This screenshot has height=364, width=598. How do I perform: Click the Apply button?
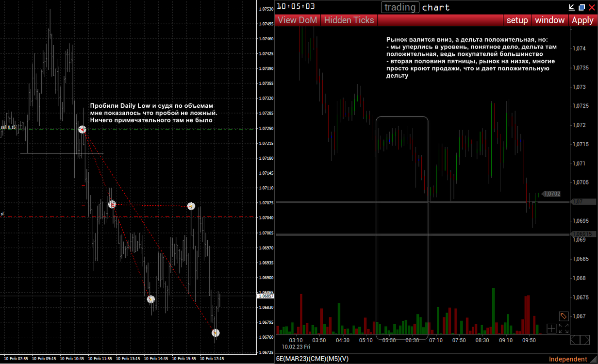point(582,20)
